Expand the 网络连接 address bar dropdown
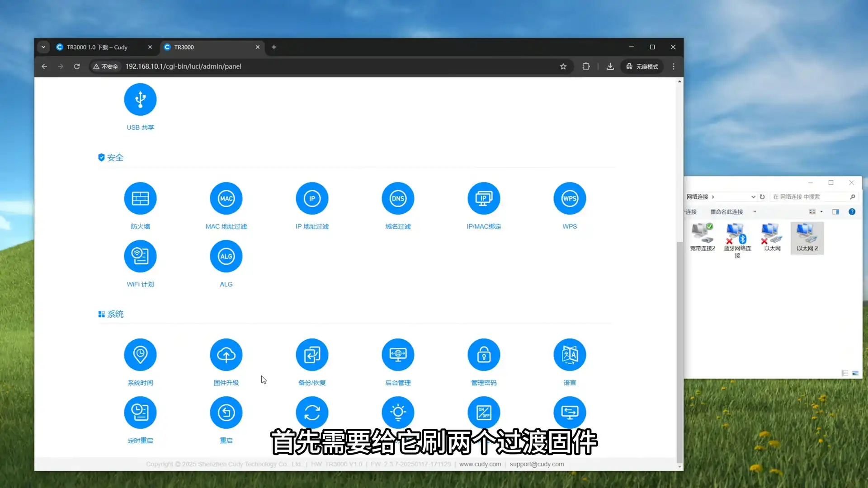868x488 pixels. tap(753, 197)
